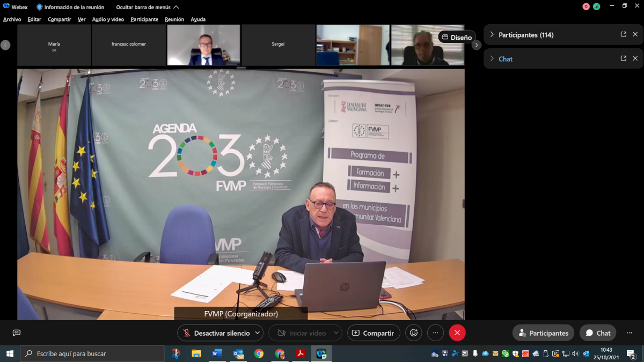Open panel options next to Chat button
Image resolution: width=644 pixels, height=362 pixels.
click(630, 333)
